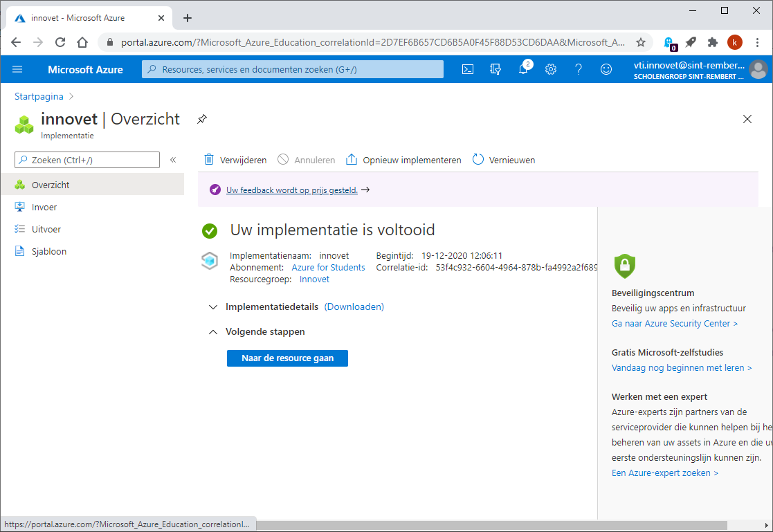Screen dimensions: 773x532
Task: Open the feedback link in the banner
Action: tap(292, 190)
